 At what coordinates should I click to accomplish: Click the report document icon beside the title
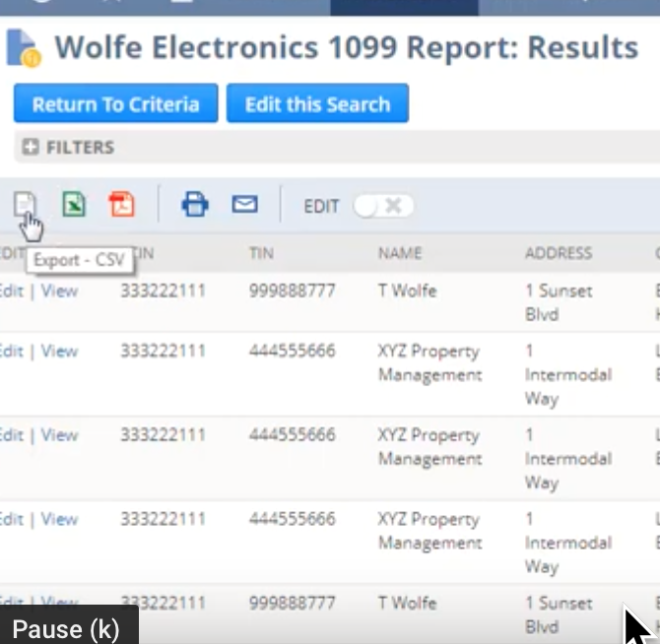24,48
